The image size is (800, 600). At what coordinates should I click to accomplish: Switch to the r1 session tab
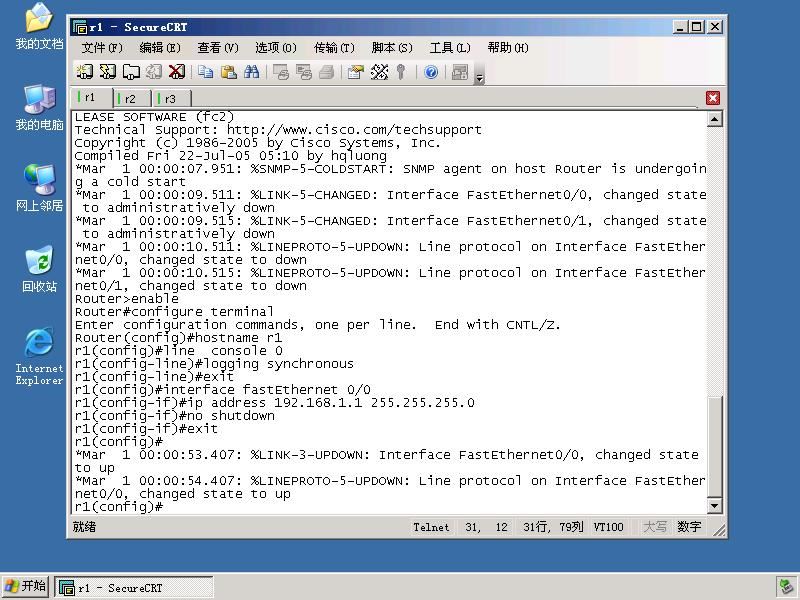pyautogui.click(x=91, y=97)
